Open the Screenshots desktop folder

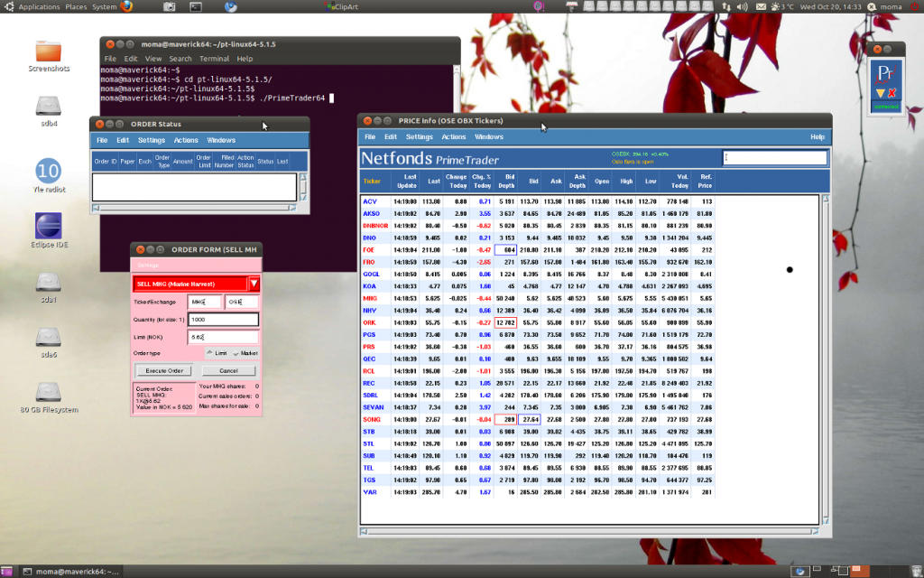point(49,57)
